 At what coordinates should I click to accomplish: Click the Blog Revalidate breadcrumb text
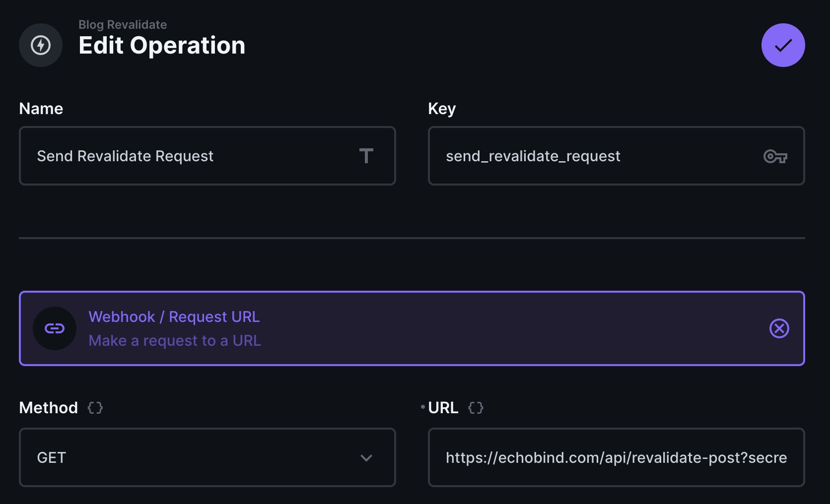[123, 25]
